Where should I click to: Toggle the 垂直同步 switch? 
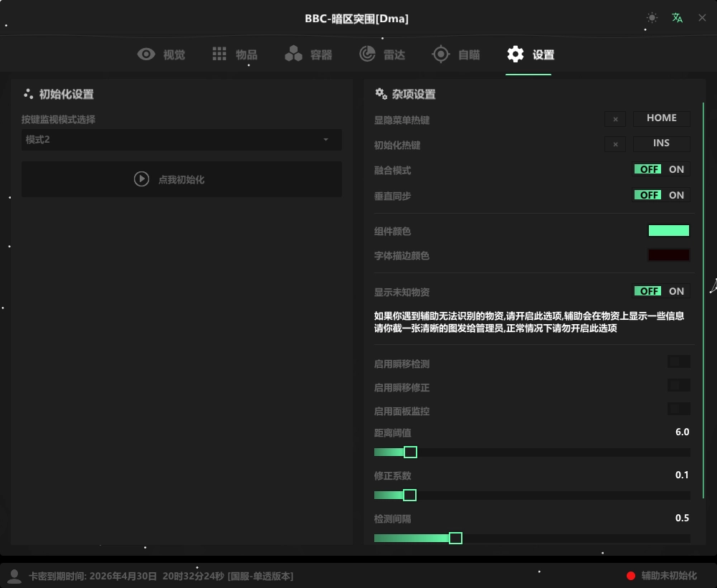click(662, 195)
